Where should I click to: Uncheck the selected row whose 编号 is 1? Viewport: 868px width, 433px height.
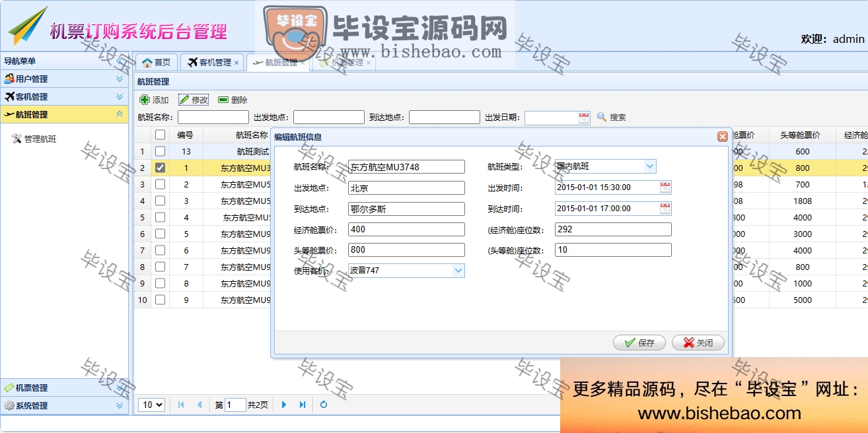click(160, 168)
